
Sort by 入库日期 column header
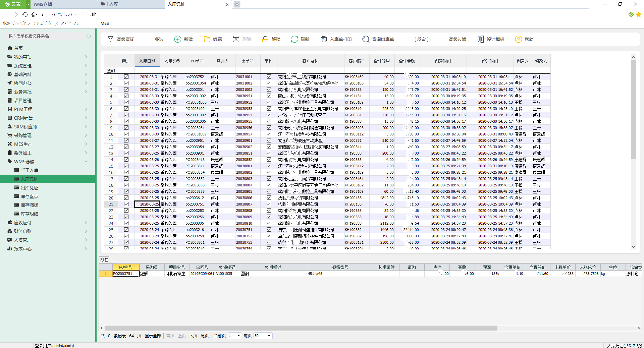147,61
